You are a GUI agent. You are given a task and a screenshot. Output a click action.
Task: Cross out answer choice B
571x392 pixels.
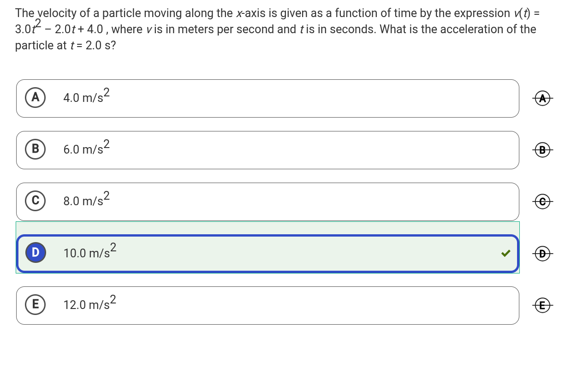[x=543, y=150]
